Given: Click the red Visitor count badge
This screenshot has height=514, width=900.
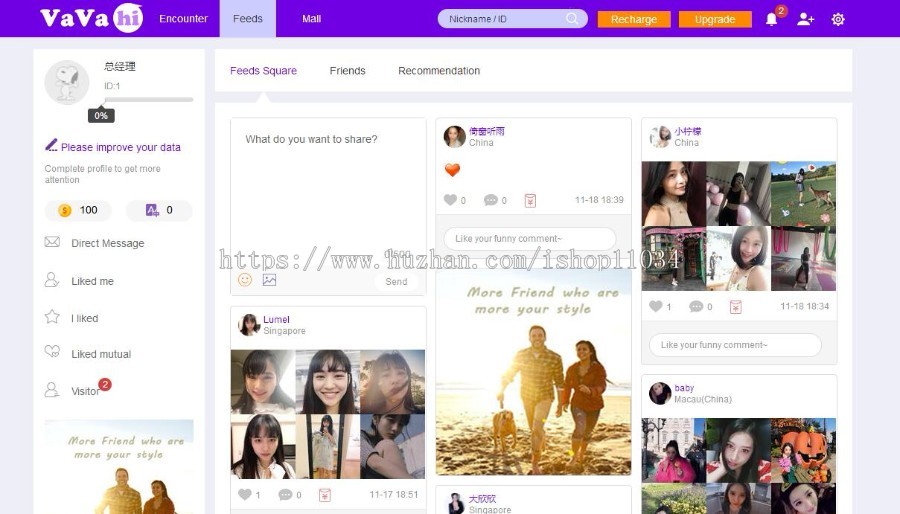Looking at the screenshot, I should tap(104, 384).
